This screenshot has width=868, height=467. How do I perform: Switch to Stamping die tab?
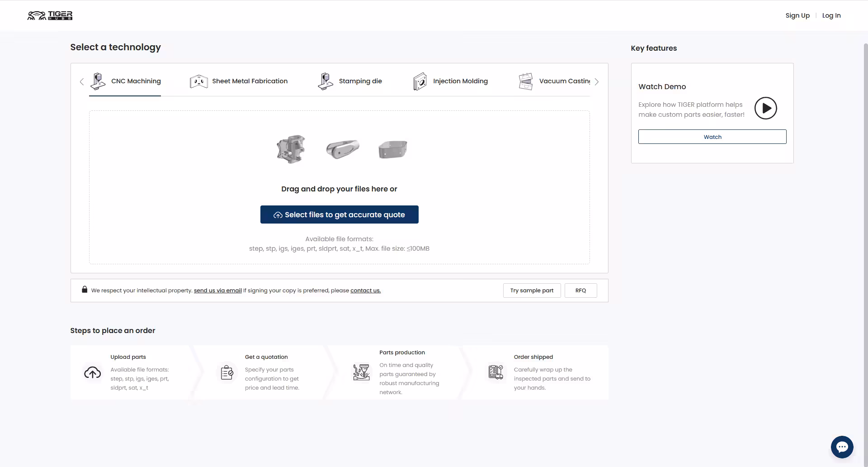[x=350, y=81]
